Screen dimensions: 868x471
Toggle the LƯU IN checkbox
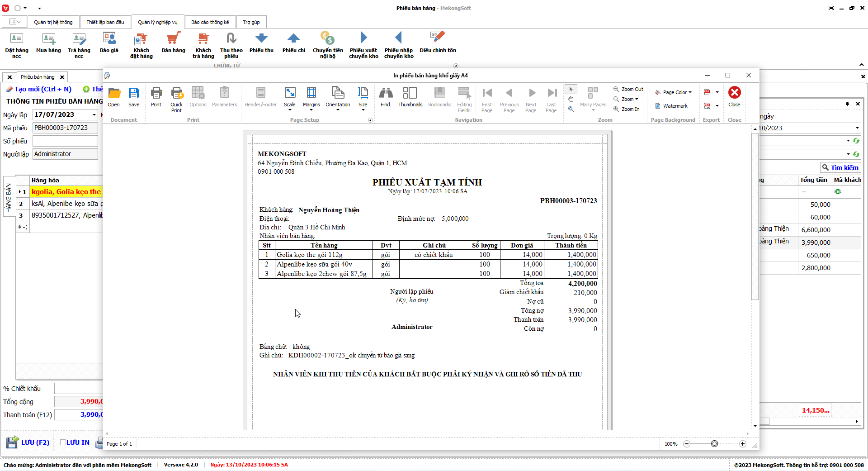(63, 442)
